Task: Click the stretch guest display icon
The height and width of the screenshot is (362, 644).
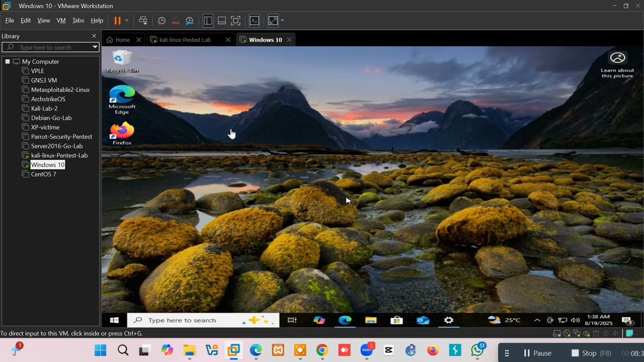Action: point(273,21)
